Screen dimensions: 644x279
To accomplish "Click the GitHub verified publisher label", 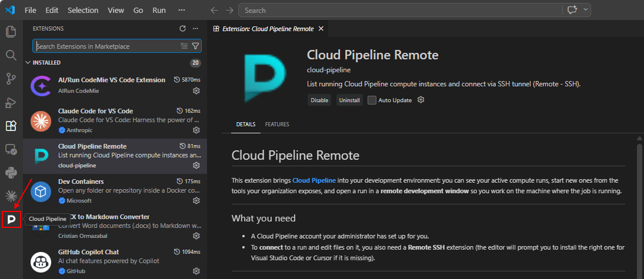I will [x=72, y=271].
